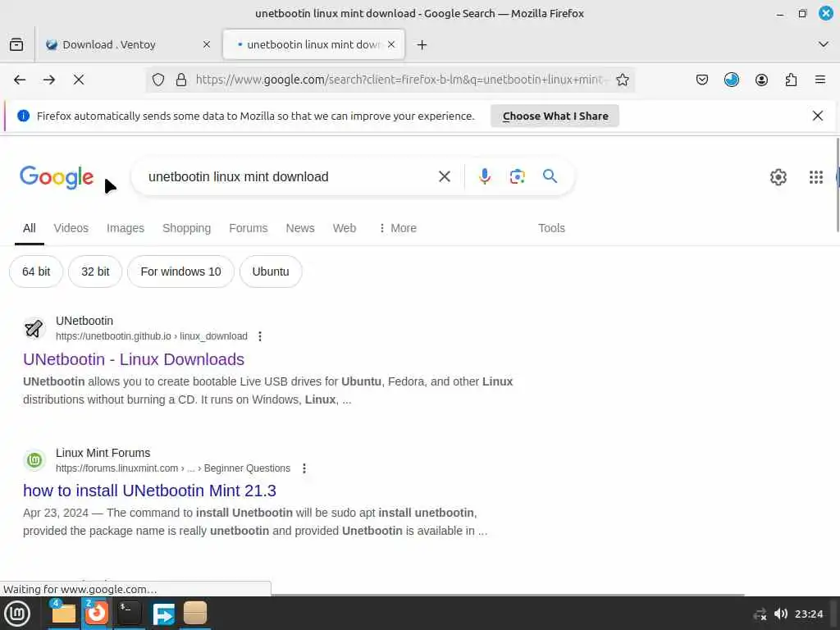Click the UNetbootin site favicon
The height and width of the screenshot is (630, 840).
34,328
